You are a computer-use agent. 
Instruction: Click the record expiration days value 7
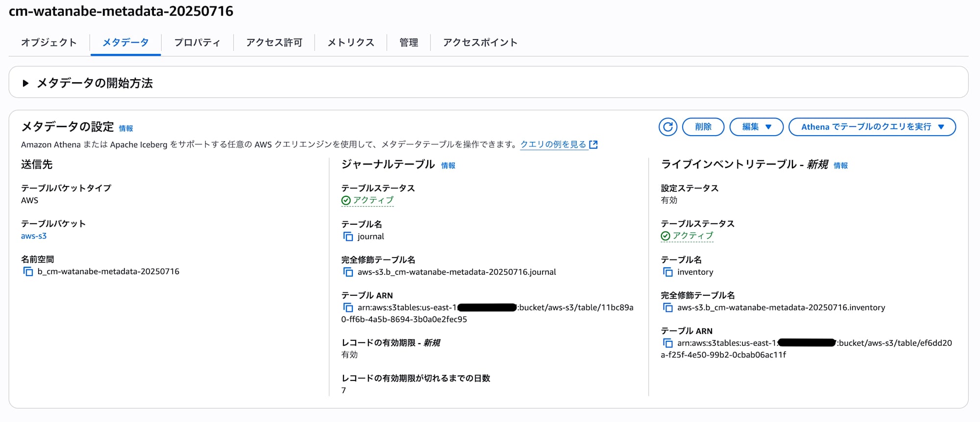[343, 391]
